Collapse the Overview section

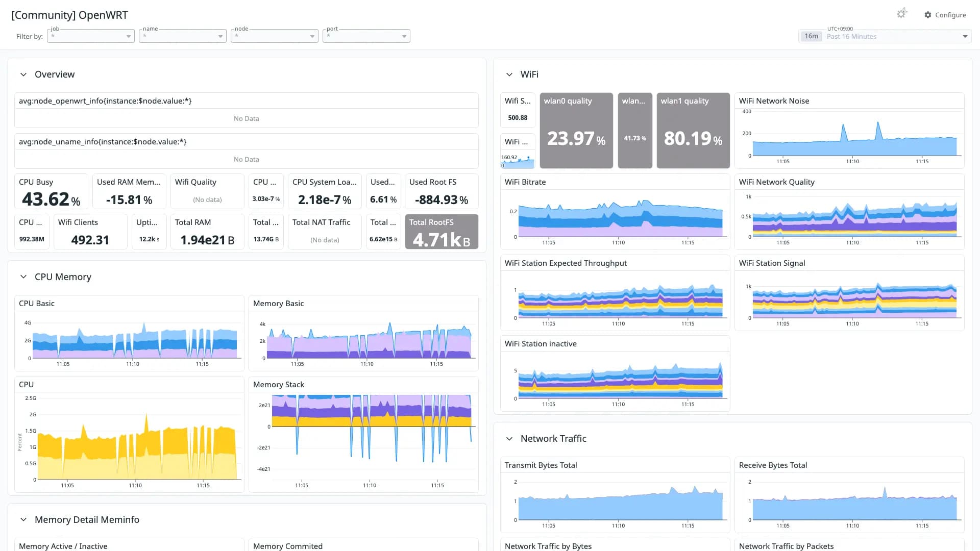coord(23,74)
